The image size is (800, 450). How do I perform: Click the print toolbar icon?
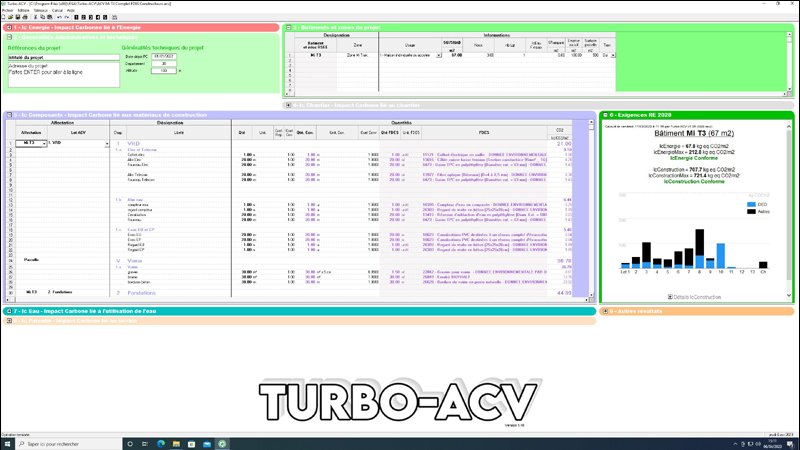click(25, 16)
